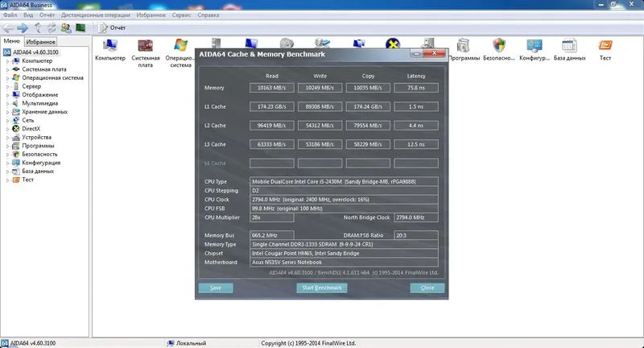This screenshot has height=348, width=644.
Task: Minimize the Cache & Memory Benchmark dialog
Action: 416,53
